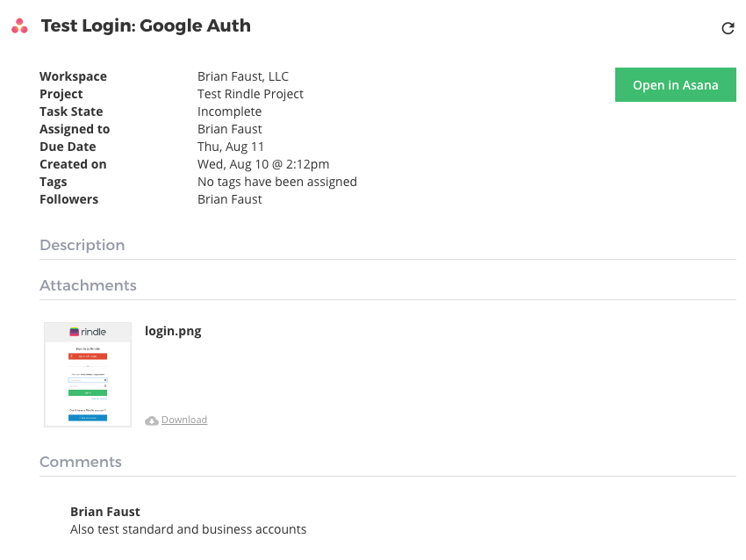
Task: Click the Tags field label
Action: [x=54, y=183]
